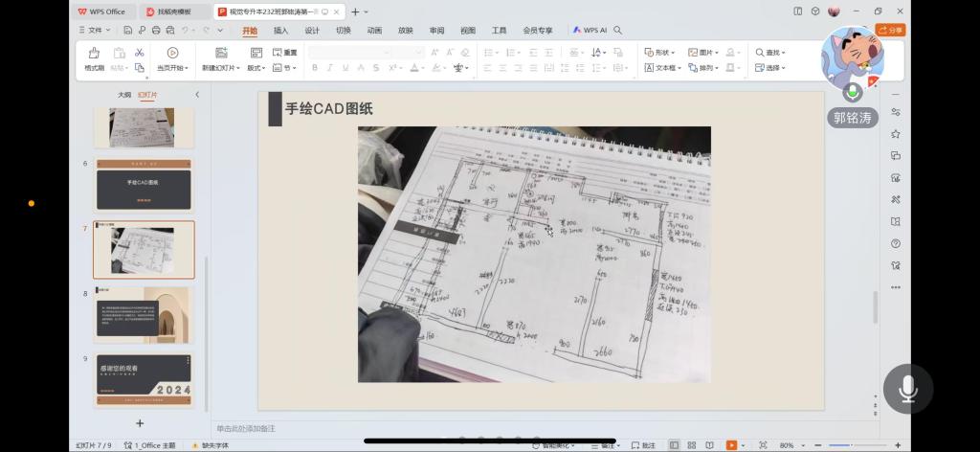Click the search magnifier beside WPS AI

tap(618, 31)
